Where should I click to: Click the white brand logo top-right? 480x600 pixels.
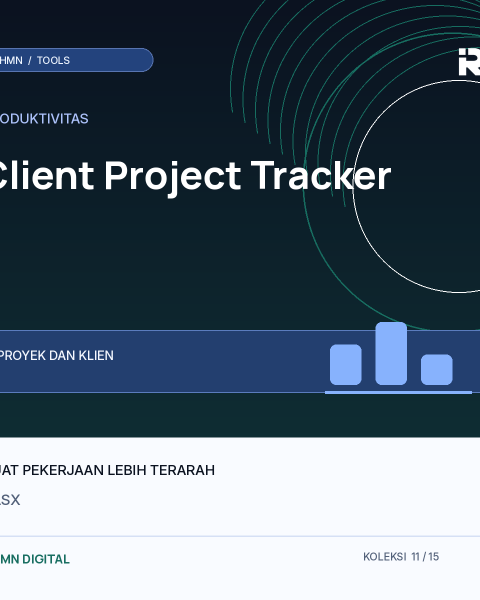[469, 62]
